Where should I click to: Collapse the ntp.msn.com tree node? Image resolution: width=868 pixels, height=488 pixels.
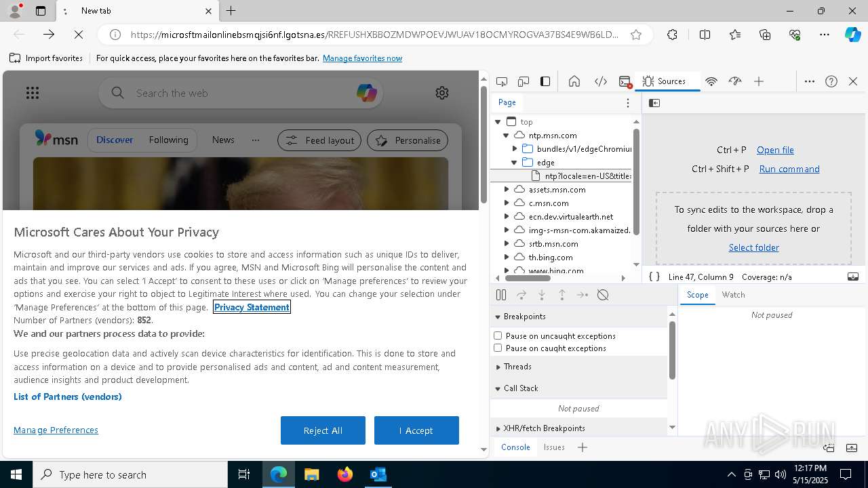[506, 136]
